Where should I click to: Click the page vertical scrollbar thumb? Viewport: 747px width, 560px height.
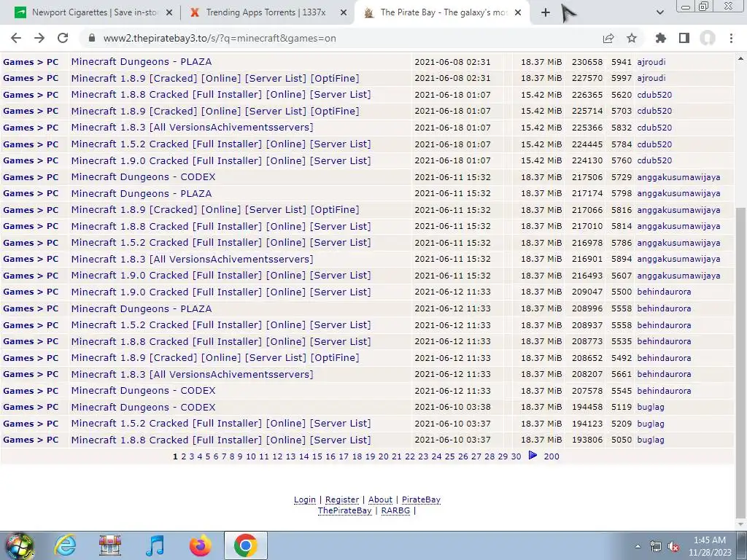point(740,362)
